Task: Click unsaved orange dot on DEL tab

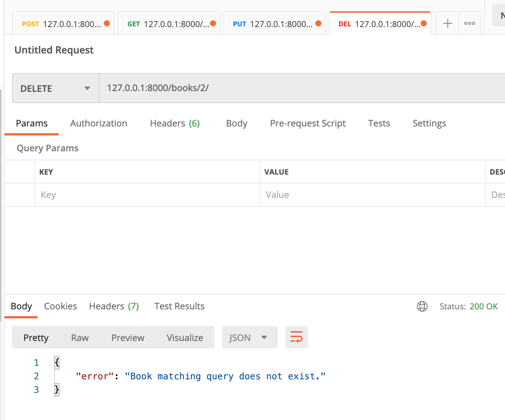Action: click(x=424, y=23)
